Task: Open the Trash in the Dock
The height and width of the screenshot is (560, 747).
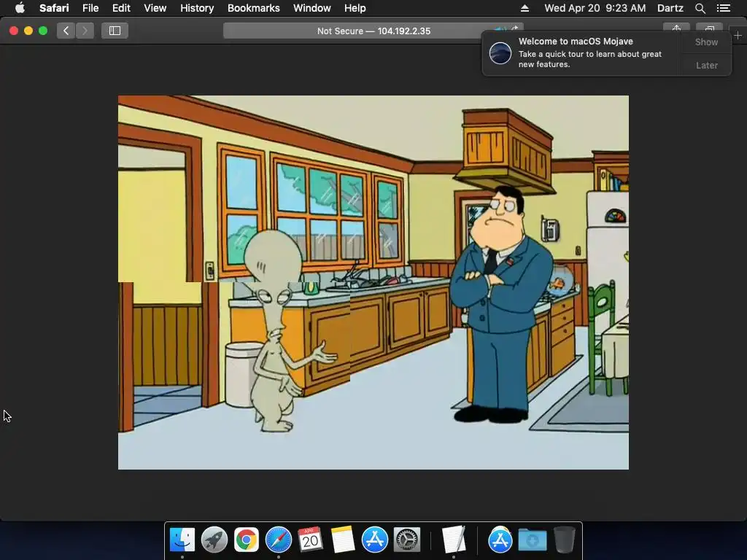Action: [564, 540]
